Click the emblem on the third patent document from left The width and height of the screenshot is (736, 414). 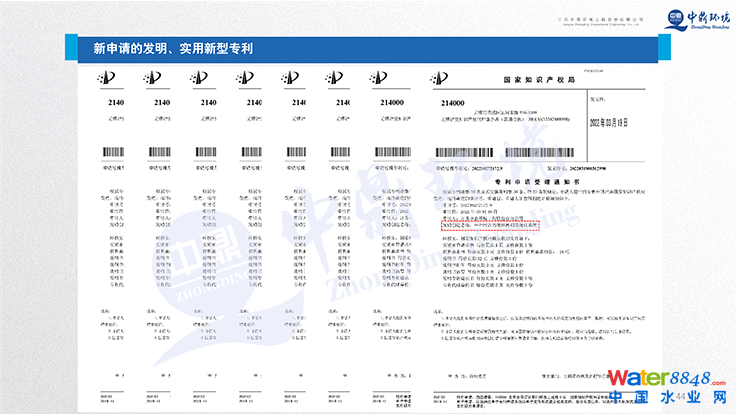click(198, 79)
